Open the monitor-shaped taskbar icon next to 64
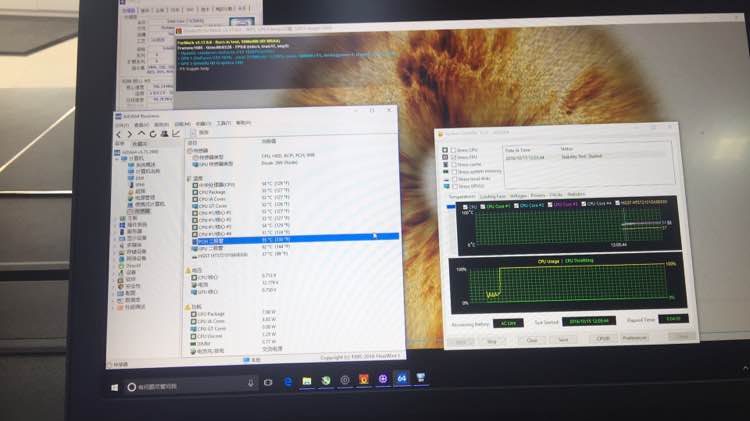 click(x=421, y=378)
